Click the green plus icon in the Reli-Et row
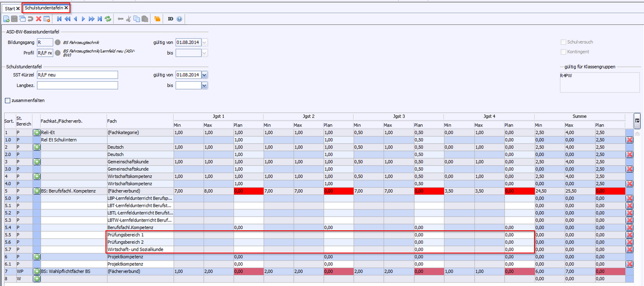This screenshot has height=286, width=644. point(36,133)
